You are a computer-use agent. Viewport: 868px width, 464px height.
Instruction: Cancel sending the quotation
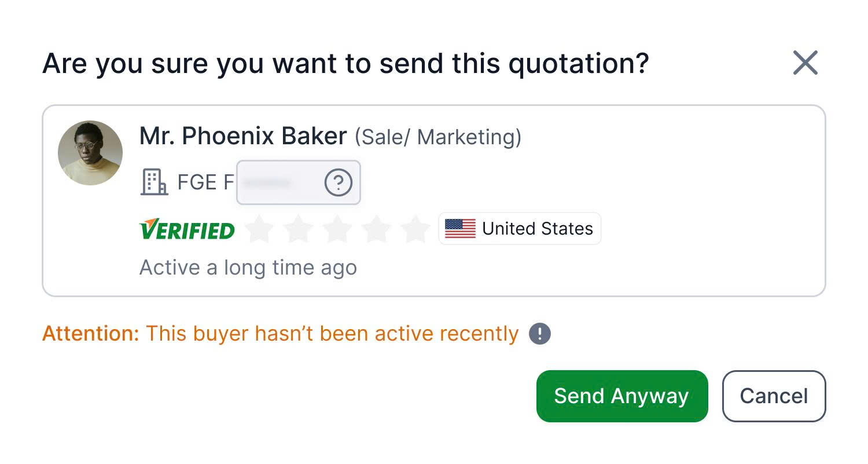(x=774, y=396)
